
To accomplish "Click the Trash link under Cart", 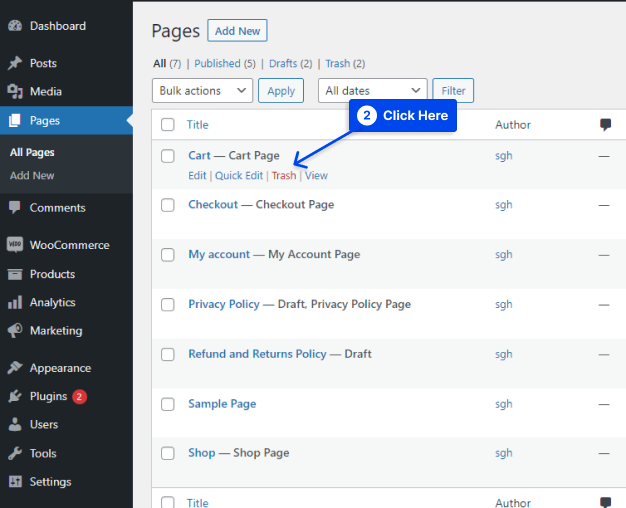I will click(284, 176).
